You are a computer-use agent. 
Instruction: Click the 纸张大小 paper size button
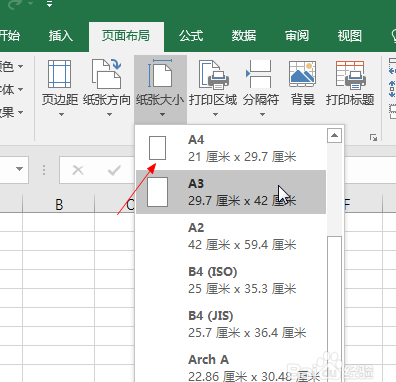click(160, 89)
